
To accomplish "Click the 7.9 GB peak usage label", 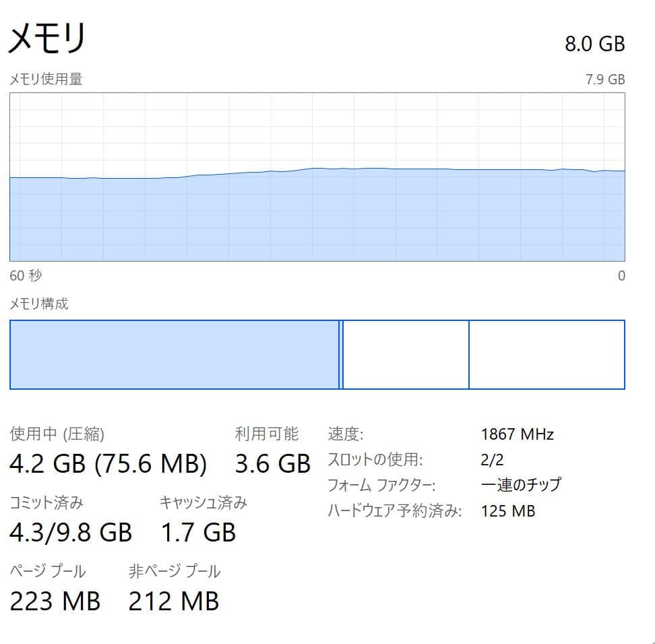I will (609, 80).
